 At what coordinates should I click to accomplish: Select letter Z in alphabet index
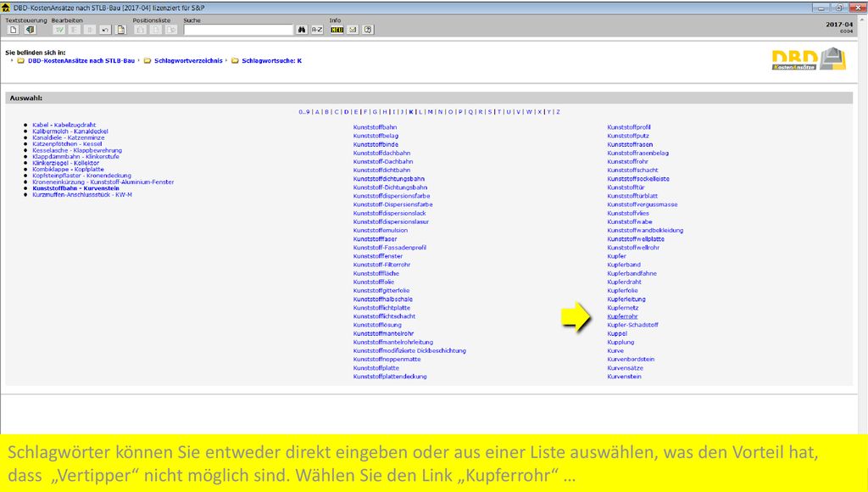coord(558,112)
